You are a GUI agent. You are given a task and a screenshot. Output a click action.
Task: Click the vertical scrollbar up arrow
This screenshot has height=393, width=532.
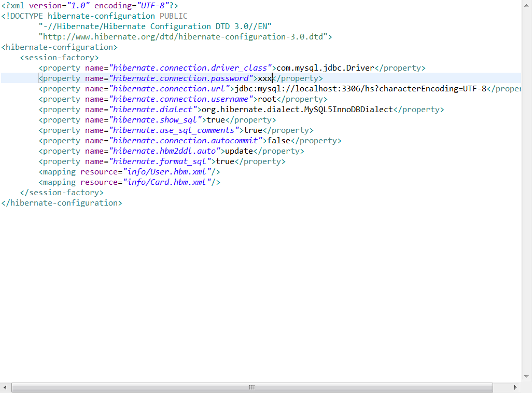[527, 6]
